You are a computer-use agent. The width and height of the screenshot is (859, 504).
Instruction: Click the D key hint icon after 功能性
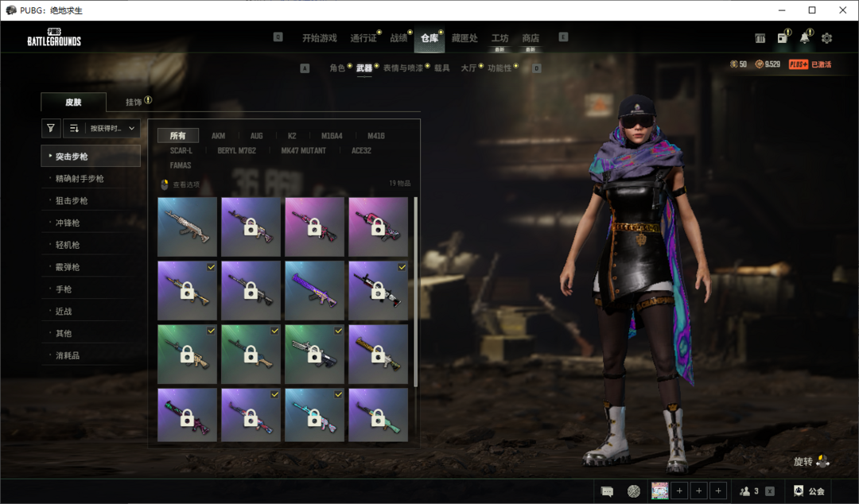click(x=537, y=68)
